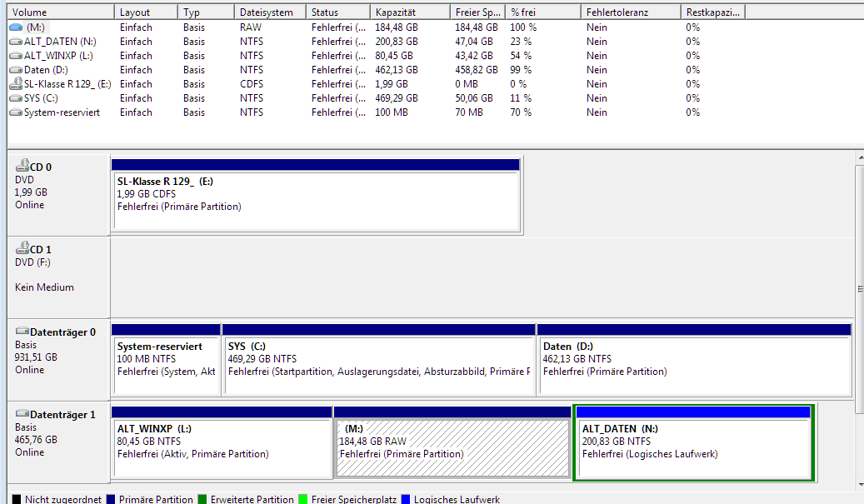This screenshot has height=504, width=864.
Task: Sort by the Status column header
Action: [337, 12]
